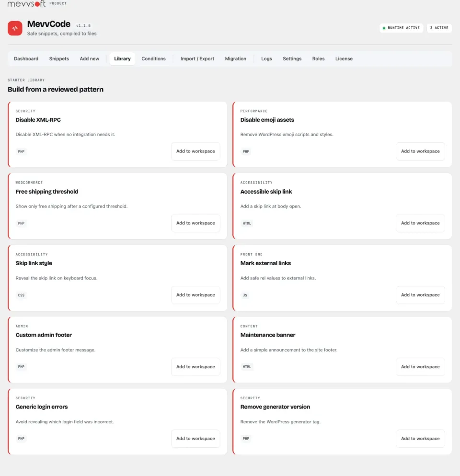This screenshot has height=476, width=460.
Task: Click the JS tag on Mark external links
Action: (245, 295)
